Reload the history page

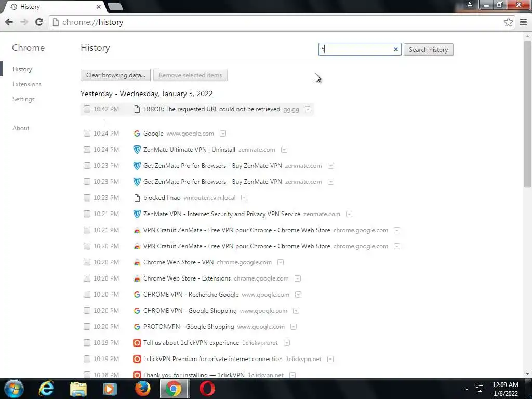(x=39, y=22)
